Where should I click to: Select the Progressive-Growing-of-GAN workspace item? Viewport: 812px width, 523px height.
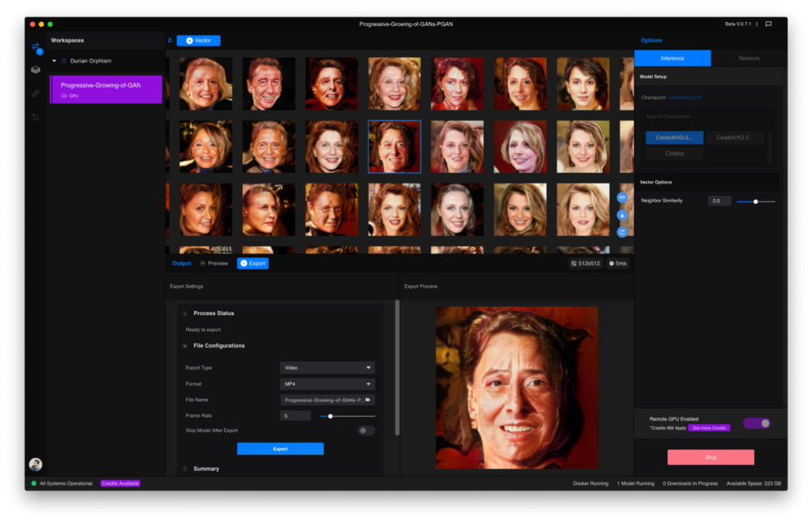point(106,89)
